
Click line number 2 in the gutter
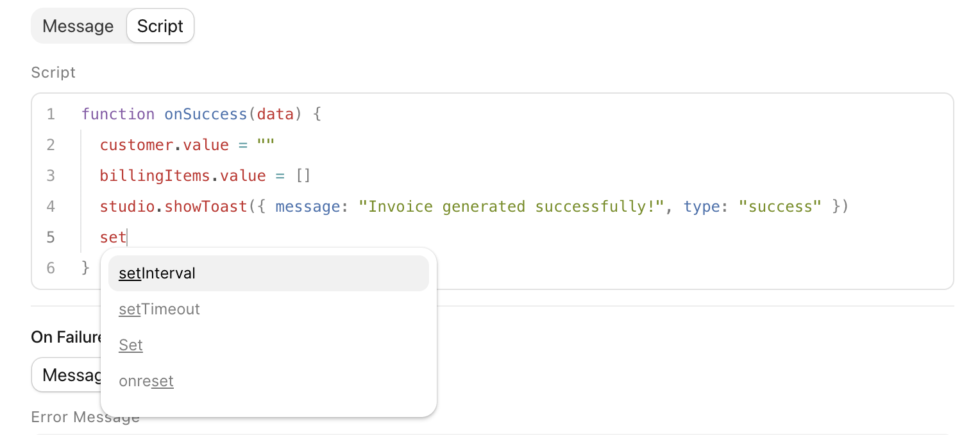click(51, 145)
